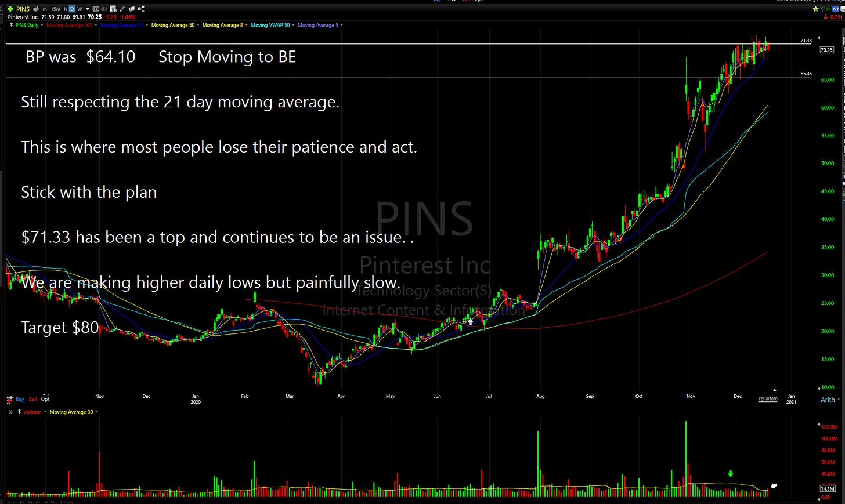Switch chart to the 15m timeframe

[56, 9]
